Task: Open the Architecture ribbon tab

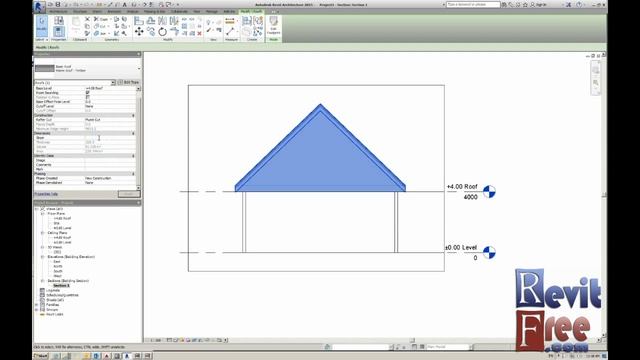Action: coord(58,11)
